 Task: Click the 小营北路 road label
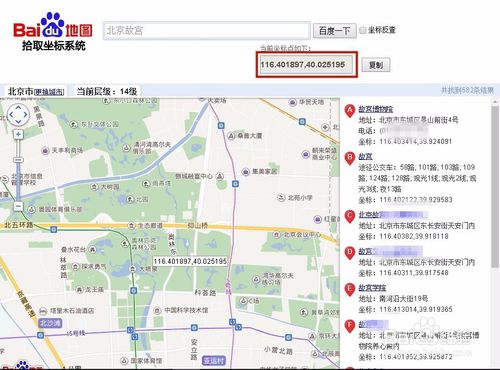tap(278, 350)
